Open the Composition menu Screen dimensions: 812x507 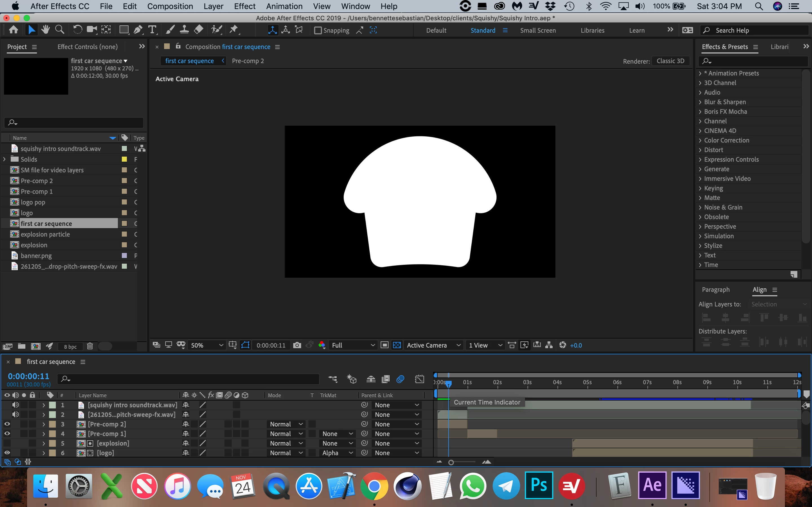(170, 6)
